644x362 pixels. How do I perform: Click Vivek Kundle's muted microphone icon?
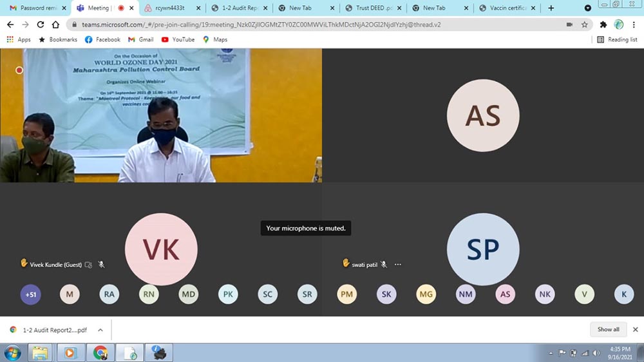tap(101, 265)
